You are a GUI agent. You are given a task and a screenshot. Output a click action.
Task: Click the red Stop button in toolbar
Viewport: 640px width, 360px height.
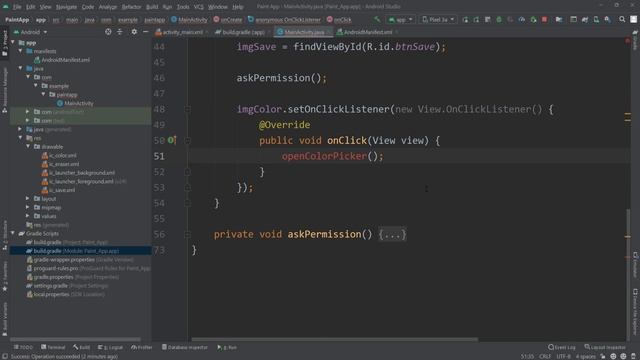tap(544, 19)
